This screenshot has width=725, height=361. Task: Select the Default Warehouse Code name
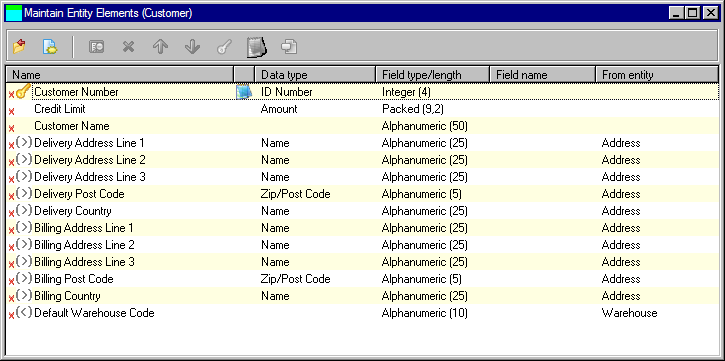click(94, 313)
